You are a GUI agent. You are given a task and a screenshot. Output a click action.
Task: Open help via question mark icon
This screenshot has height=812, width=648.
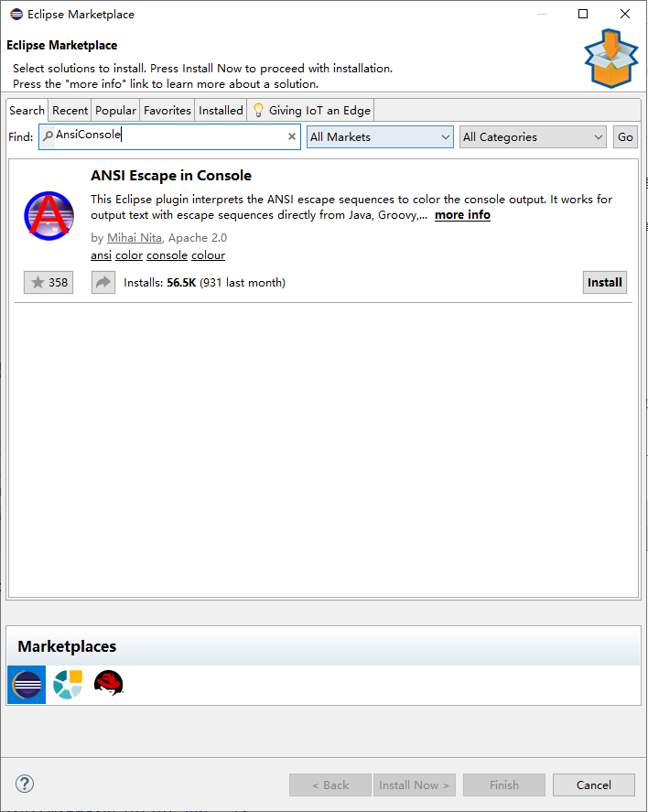[x=25, y=784]
